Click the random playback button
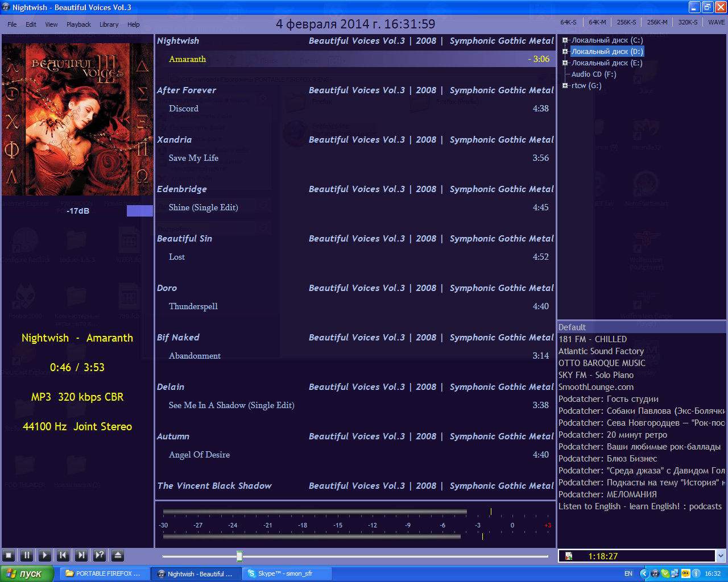Viewport: 728px width, 582px height. [x=100, y=555]
